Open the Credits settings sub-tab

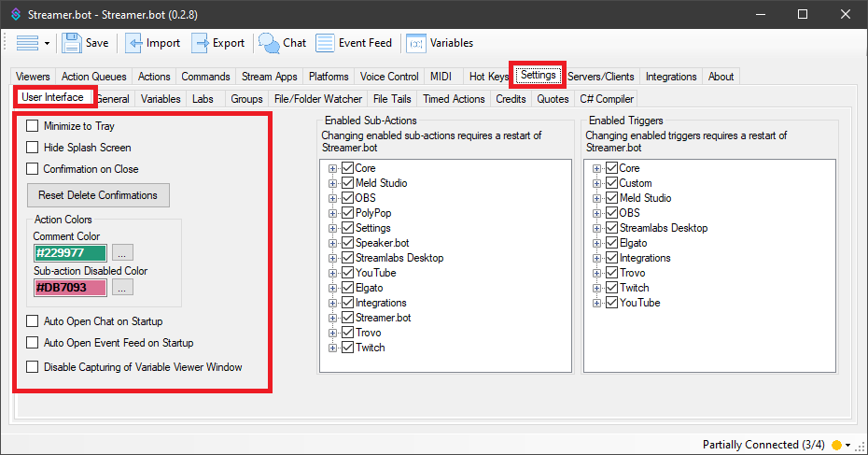pos(511,99)
